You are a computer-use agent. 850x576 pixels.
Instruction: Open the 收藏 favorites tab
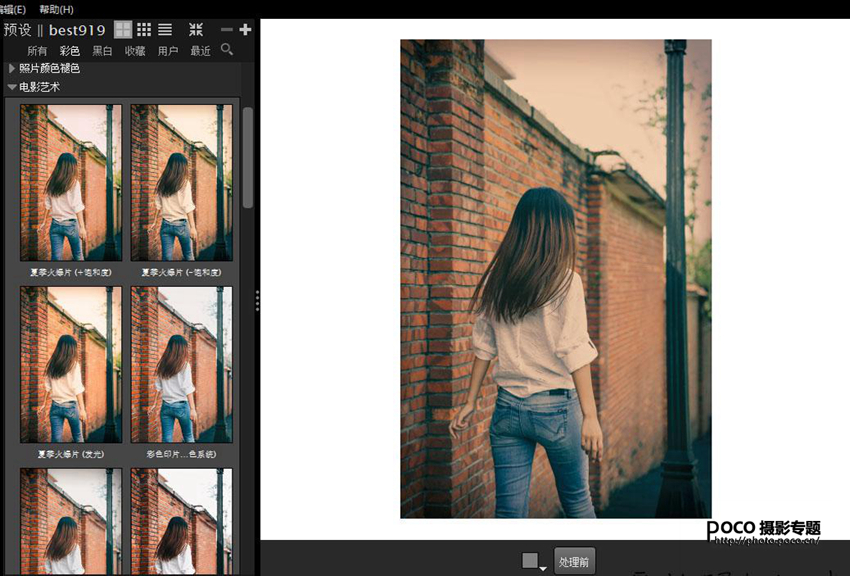point(135,51)
